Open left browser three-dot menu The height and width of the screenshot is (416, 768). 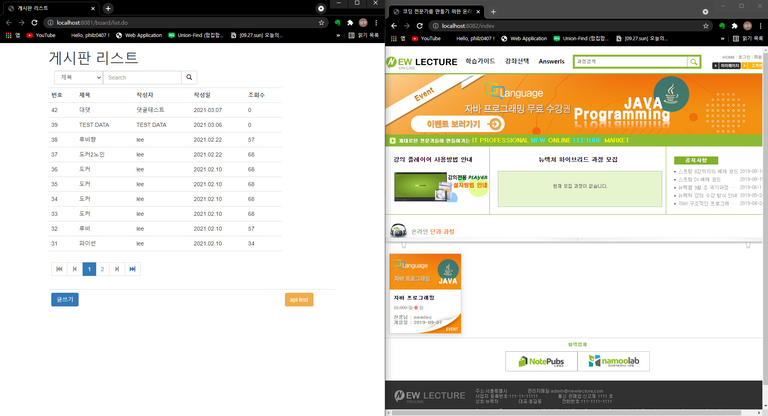[376, 23]
